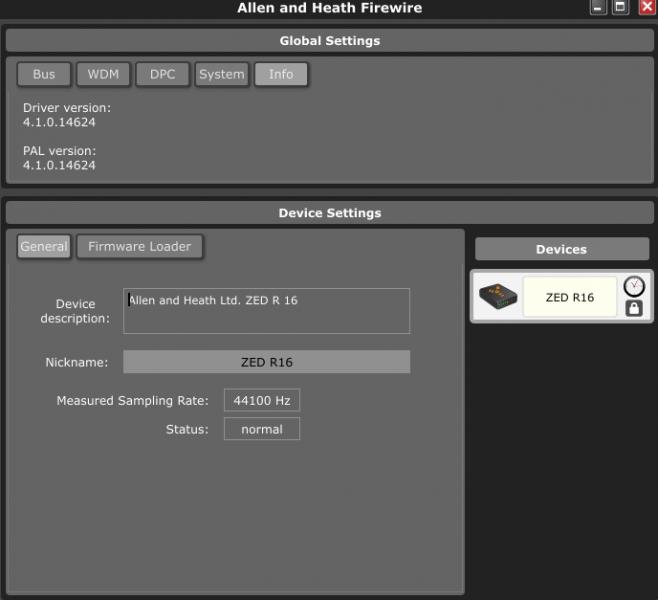Click the Status value box showing normal
The width and height of the screenshot is (658, 600).
tap(262, 429)
